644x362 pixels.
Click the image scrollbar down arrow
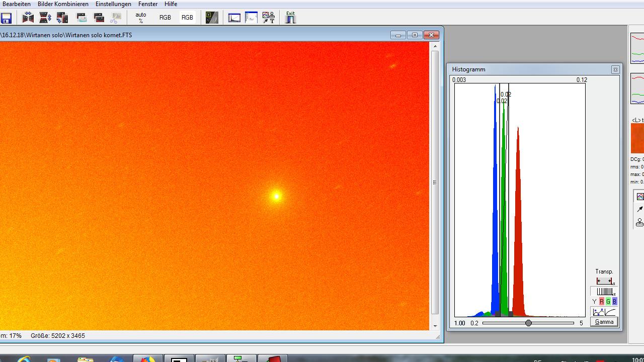click(435, 326)
